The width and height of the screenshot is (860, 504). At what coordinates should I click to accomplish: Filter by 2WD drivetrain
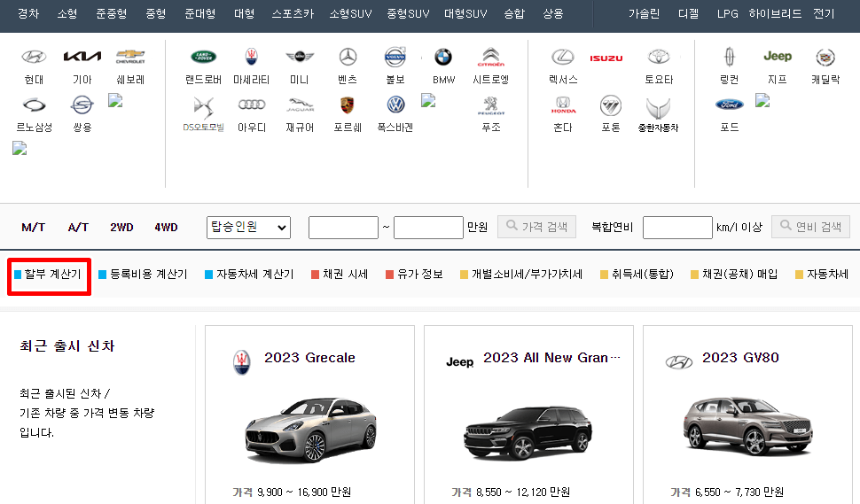point(121,228)
